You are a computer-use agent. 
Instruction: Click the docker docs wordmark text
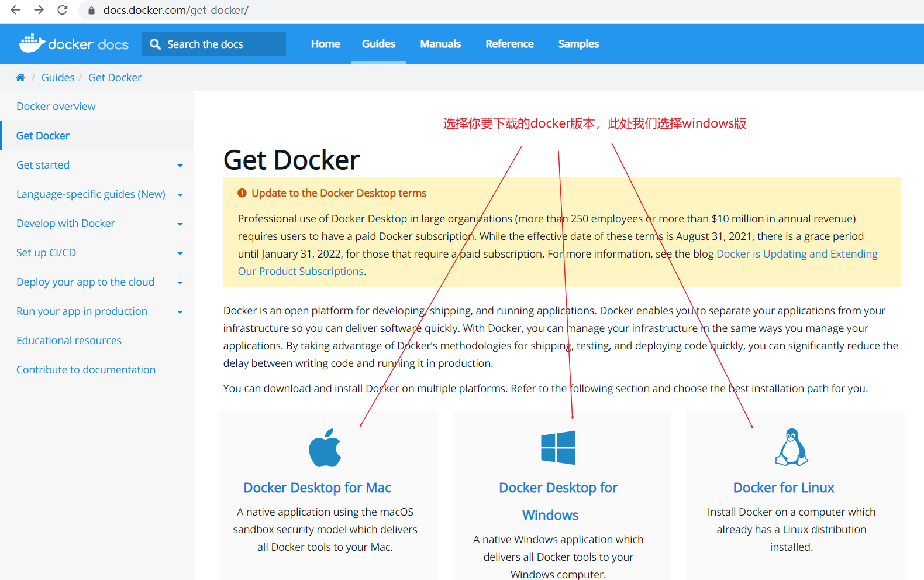(x=88, y=44)
